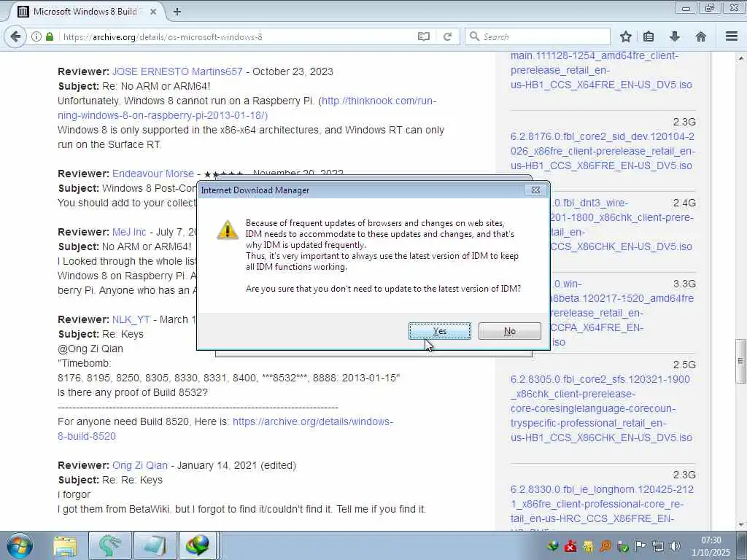Click the yellow tray icon

(589, 546)
